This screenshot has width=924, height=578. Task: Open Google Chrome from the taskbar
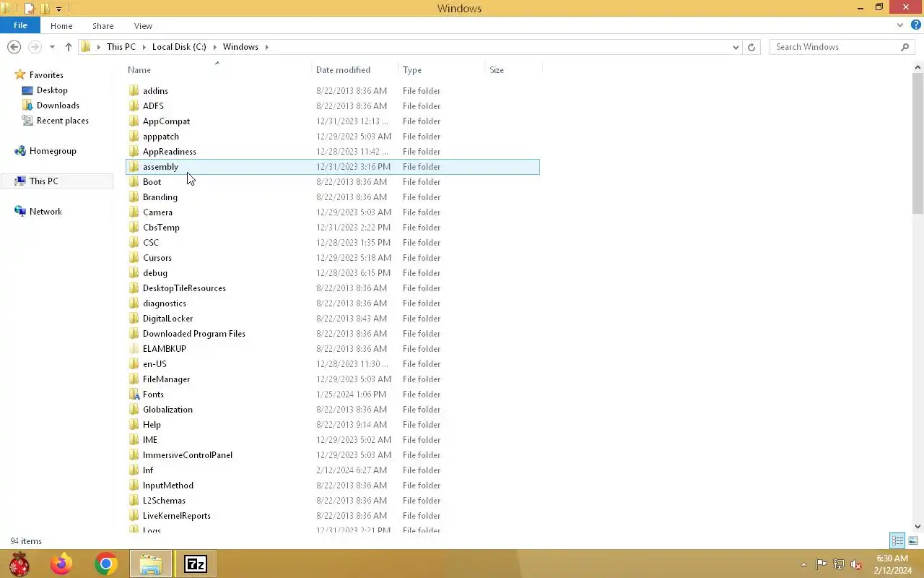pos(106,564)
